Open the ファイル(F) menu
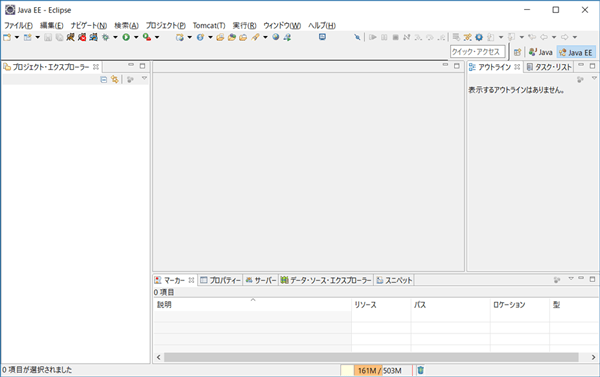The width and height of the screenshot is (600, 377). click(x=18, y=26)
